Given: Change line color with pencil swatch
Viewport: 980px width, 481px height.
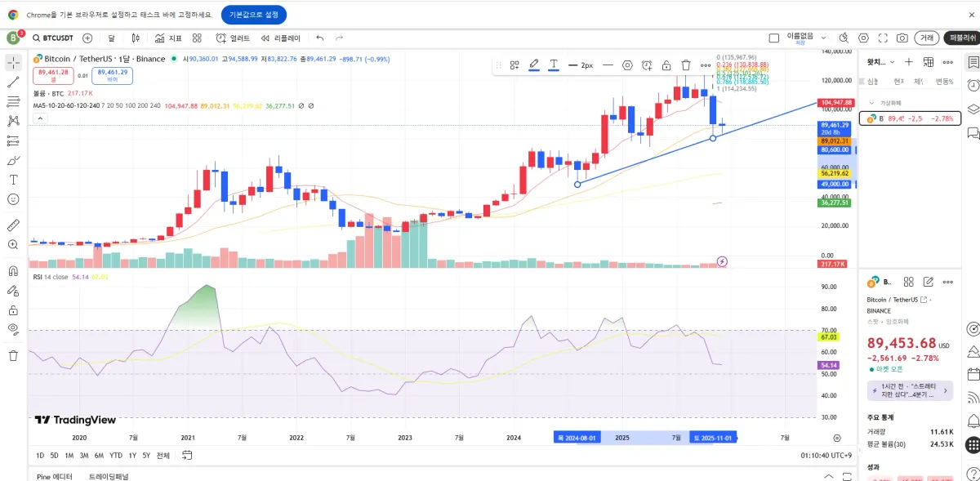Looking at the screenshot, I should 534,65.
